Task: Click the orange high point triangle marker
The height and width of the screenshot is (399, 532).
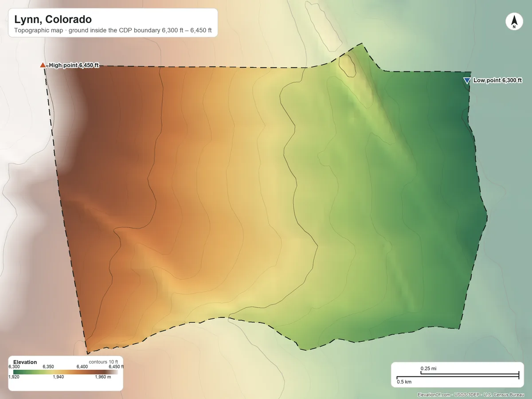Action: tap(43, 65)
